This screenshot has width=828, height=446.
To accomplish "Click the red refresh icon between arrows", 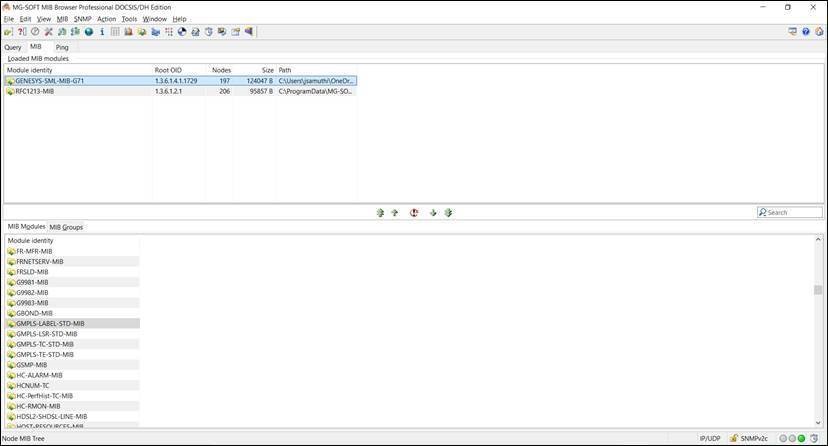I will pos(414,213).
